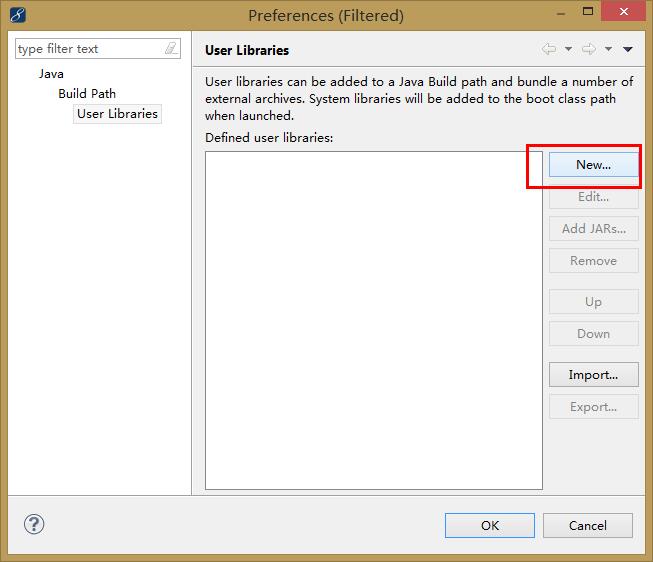Select the Java tree node

51,73
